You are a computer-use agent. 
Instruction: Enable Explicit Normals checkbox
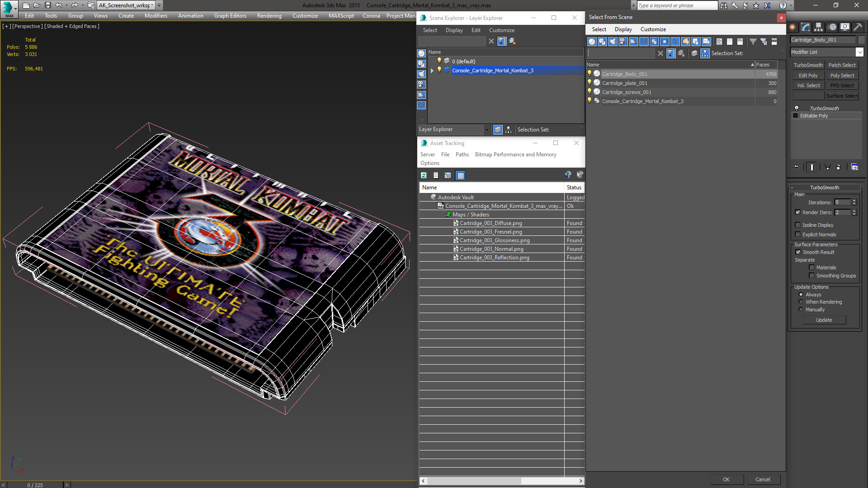click(797, 235)
